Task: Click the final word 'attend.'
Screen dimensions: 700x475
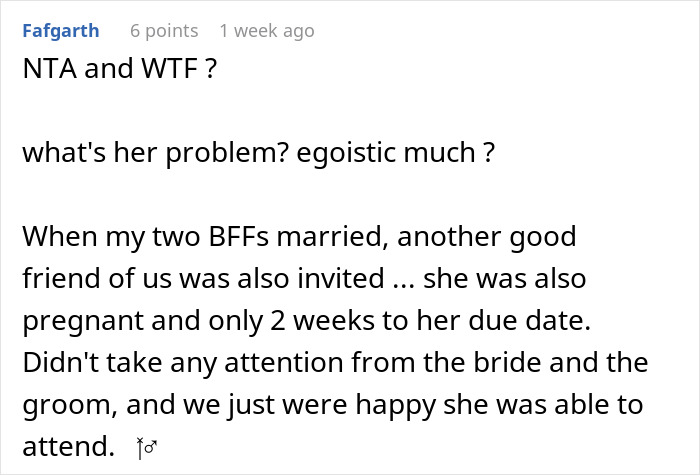Action: (x=68, y=446)
